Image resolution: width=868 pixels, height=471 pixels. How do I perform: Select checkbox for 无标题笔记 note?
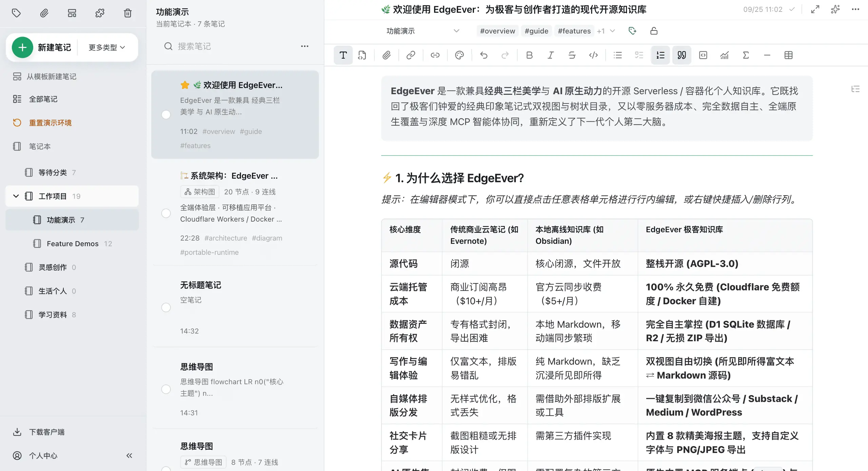click(166, 307)
